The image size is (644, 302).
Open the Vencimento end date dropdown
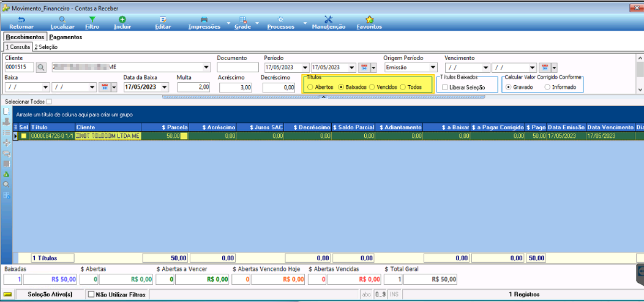pyautogui.click(x=533, y=68)
